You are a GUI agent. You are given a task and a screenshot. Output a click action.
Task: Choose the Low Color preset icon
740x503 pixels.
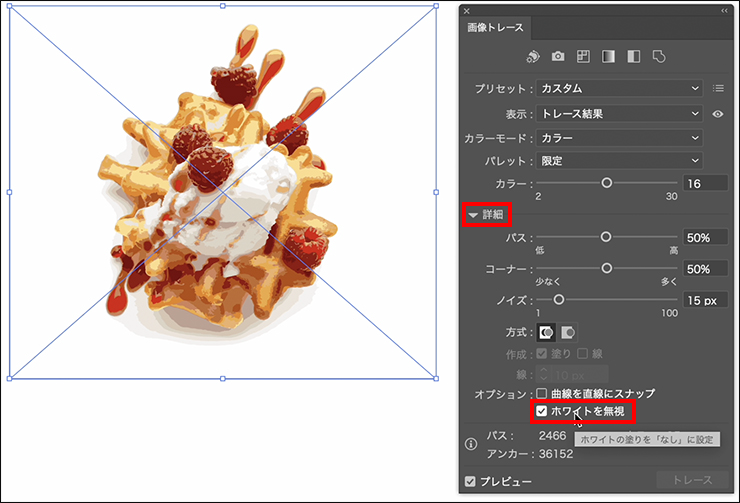coord(584,56)
